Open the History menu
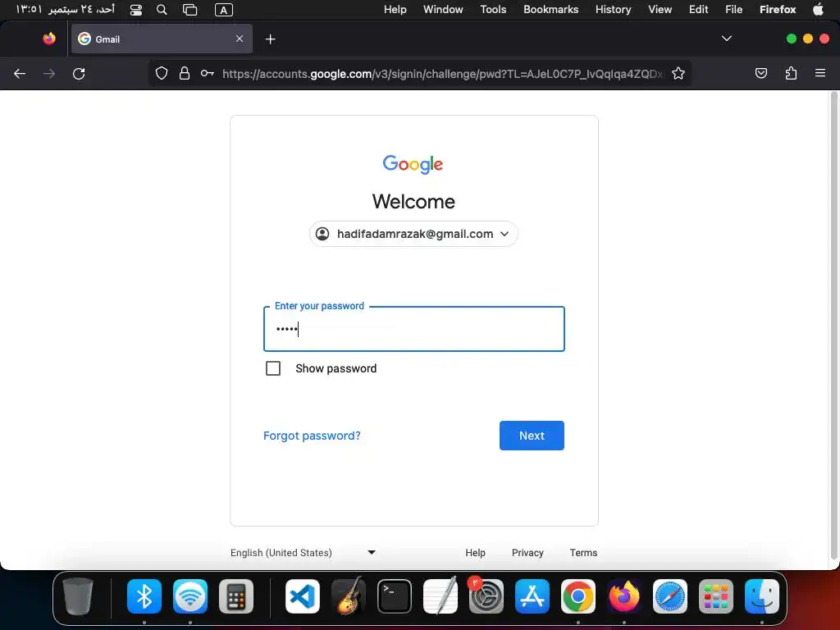 tap(614, 9)
